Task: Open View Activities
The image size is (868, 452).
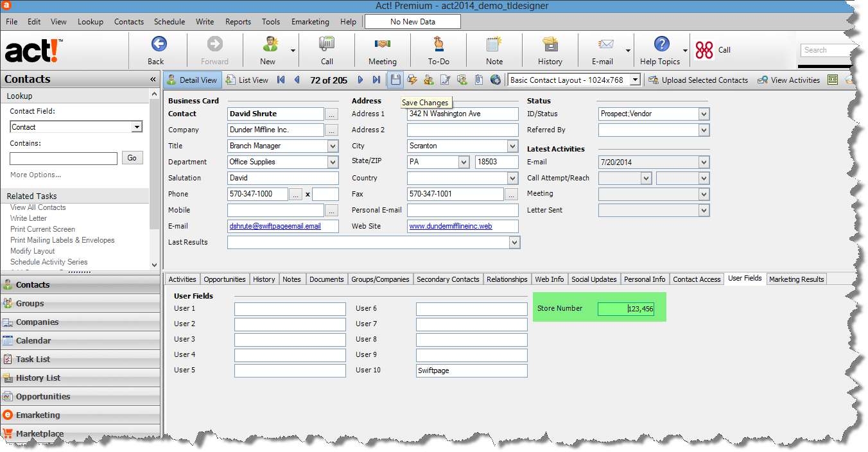Action: tap(788, 80)
